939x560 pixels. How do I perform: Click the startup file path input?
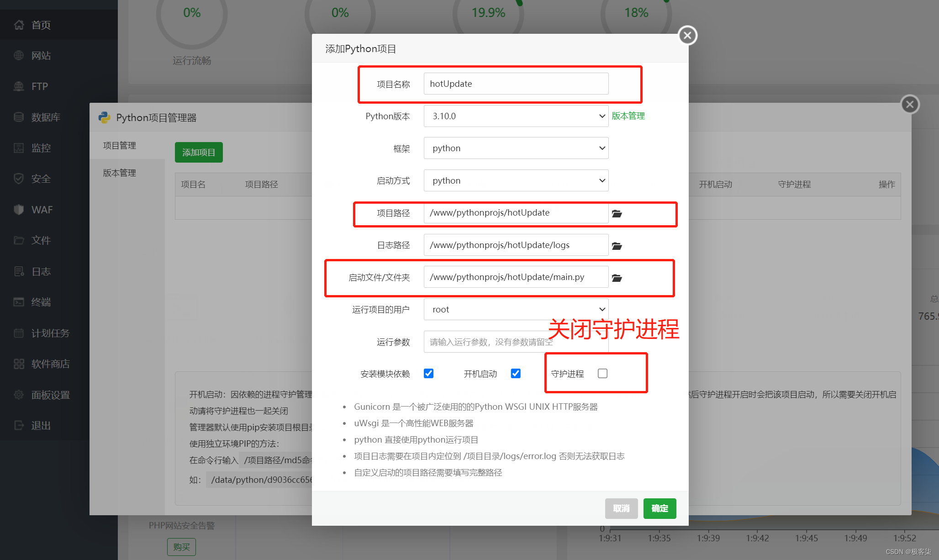[x=516, y=277]
